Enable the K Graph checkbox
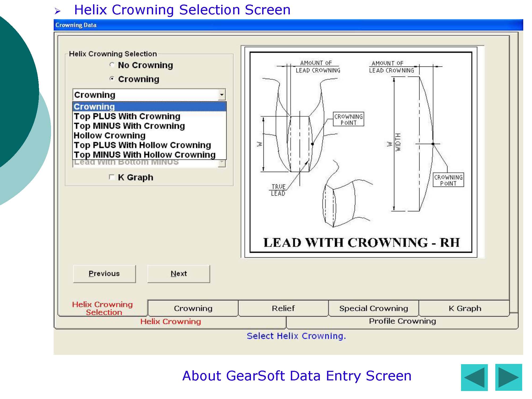The width and height of the screenshot is (532, 399). pos(112,177)
